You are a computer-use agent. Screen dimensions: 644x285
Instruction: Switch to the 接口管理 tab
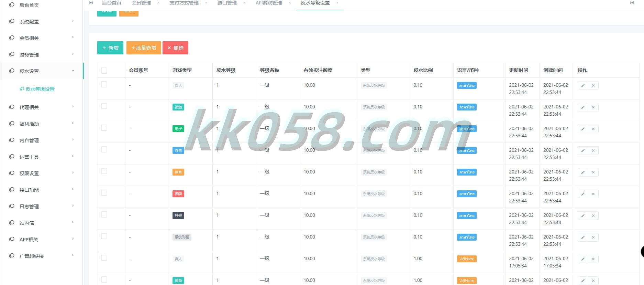(227, 3)
